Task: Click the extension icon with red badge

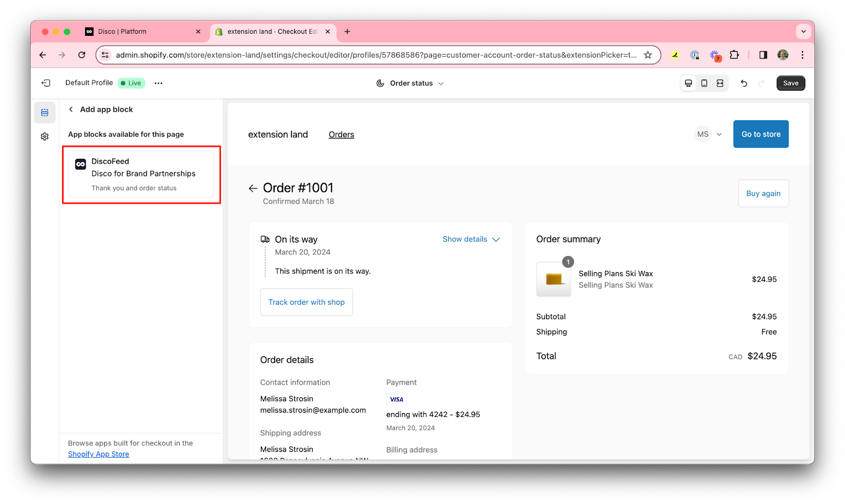Action: pyautogui.click(x=715, y=55)
